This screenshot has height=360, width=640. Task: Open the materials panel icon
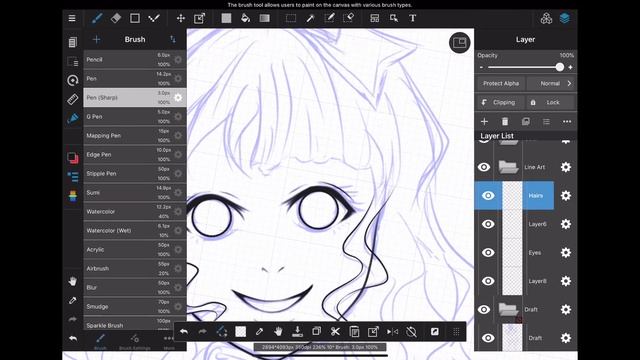click(546, 18)
